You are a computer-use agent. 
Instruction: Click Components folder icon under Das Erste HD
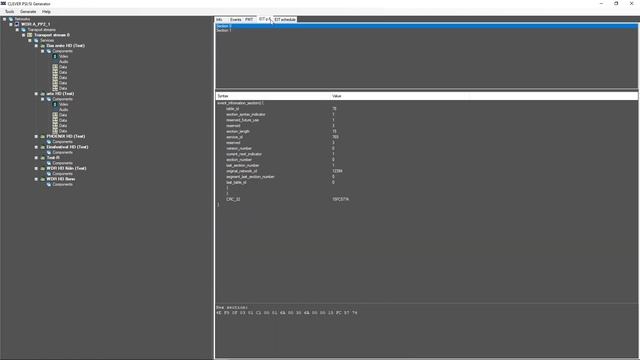point(49,51)
